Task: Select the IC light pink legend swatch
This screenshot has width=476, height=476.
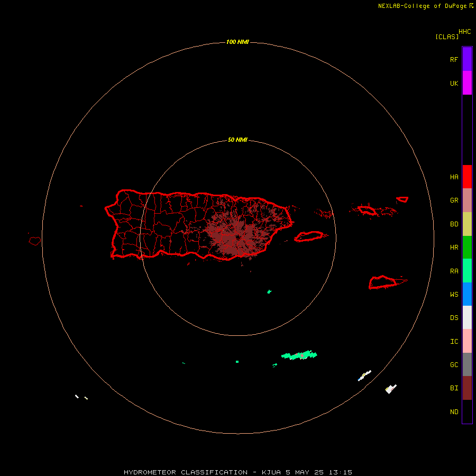Action: click(x=467, y=341)
